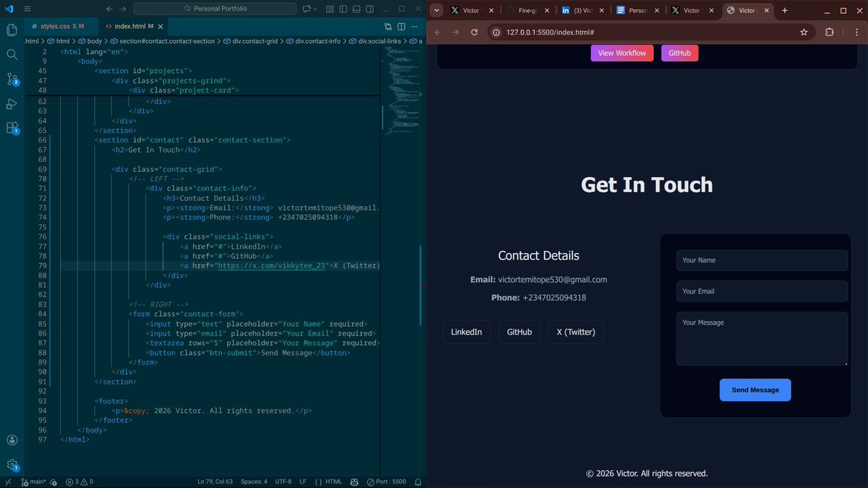Select the HTML language mode indicator

click(x=329, y=481)
